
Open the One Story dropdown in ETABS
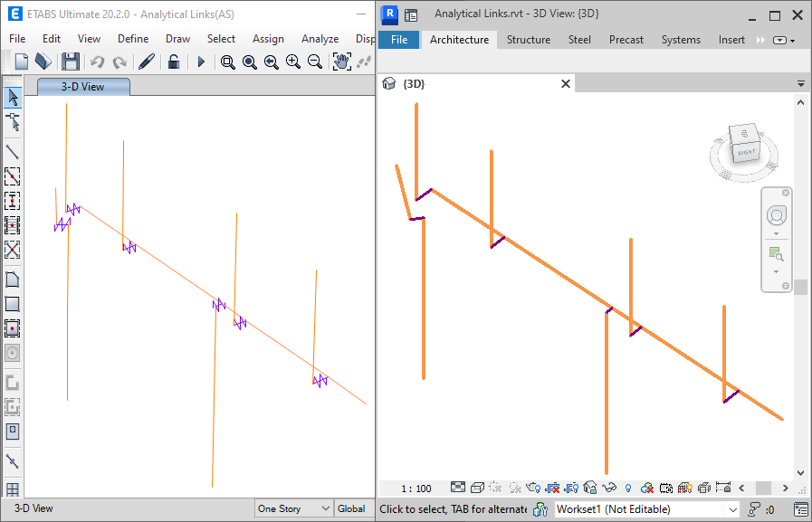[292, 508]
